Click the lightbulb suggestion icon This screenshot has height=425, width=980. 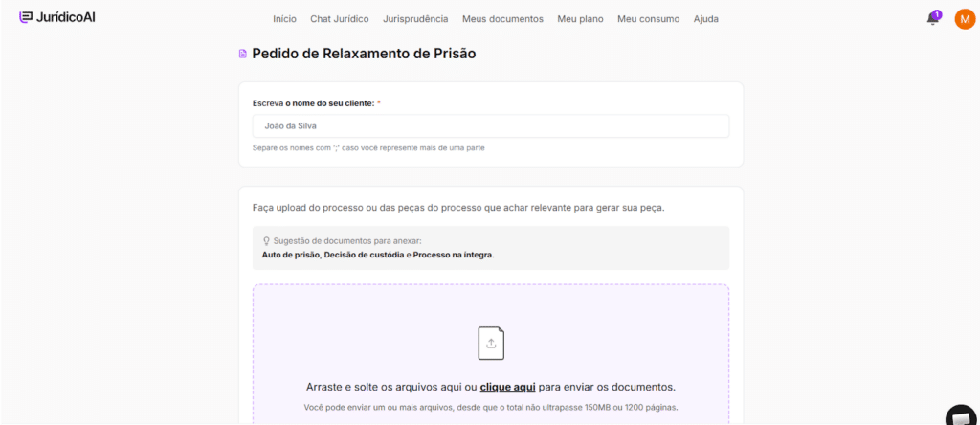tap(267, 241)
